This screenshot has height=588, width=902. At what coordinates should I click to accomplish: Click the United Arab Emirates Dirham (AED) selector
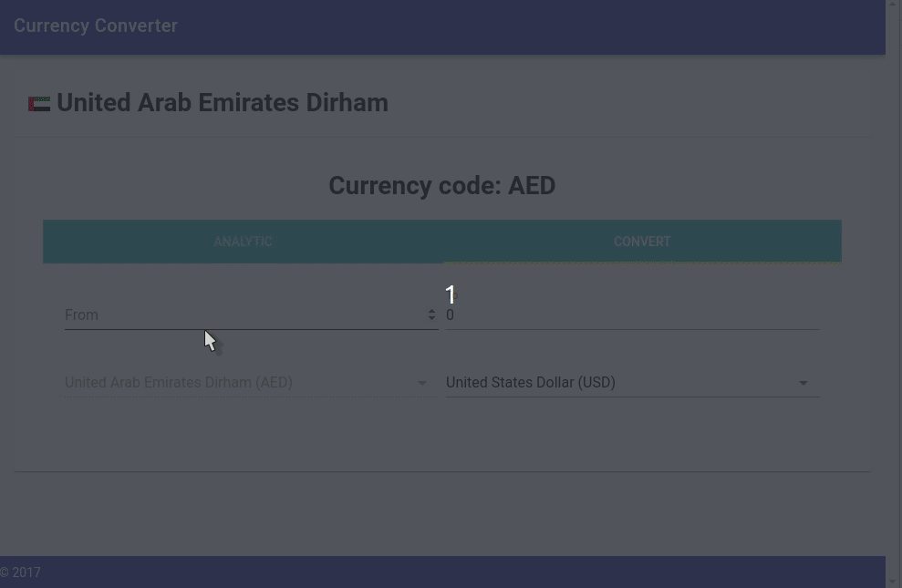click(252, 383)
